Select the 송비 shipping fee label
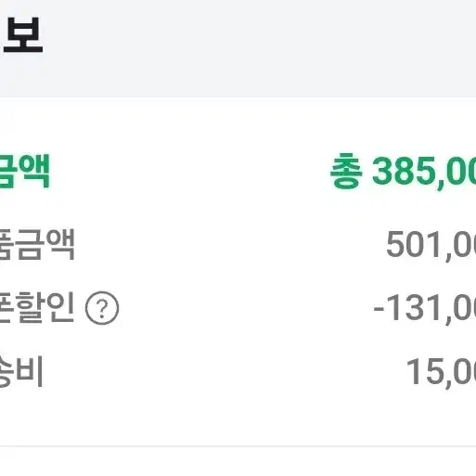 [21, 370]
